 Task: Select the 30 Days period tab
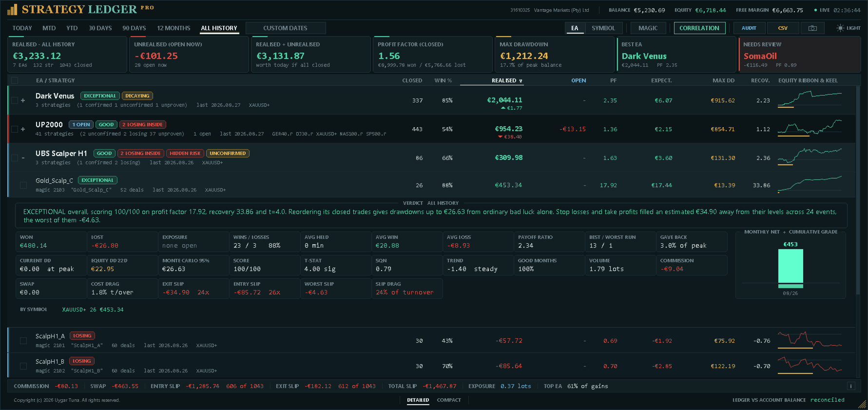coord(100,28)
